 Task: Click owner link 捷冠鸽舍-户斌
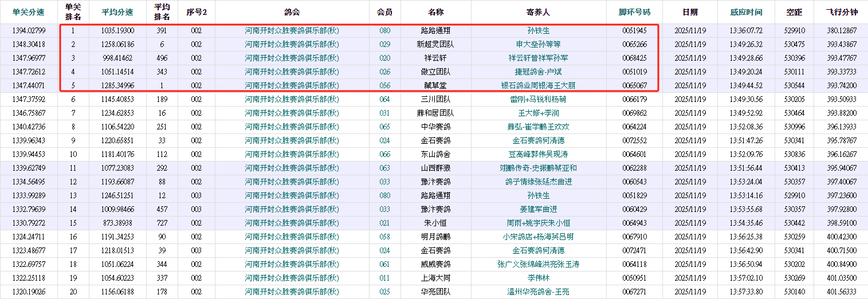pyautogui.click(x=538, y=72)
